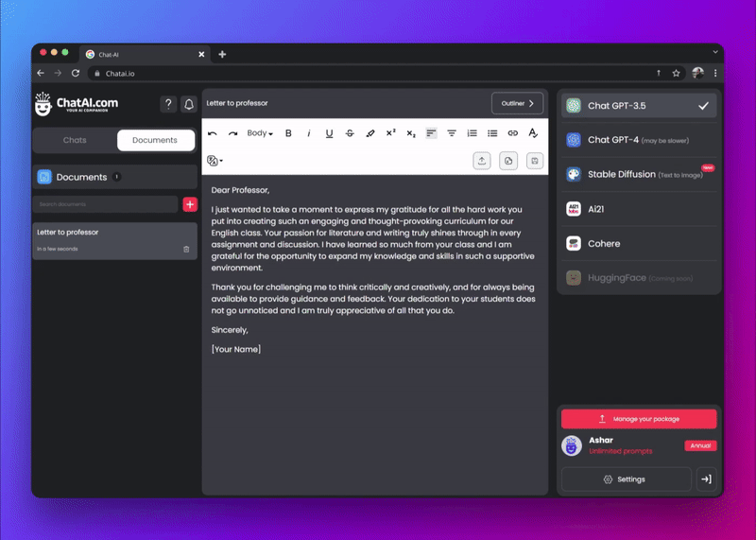Open the notifications bell
The height and width of the screenshot is (540, 756).
click(189, 104)
